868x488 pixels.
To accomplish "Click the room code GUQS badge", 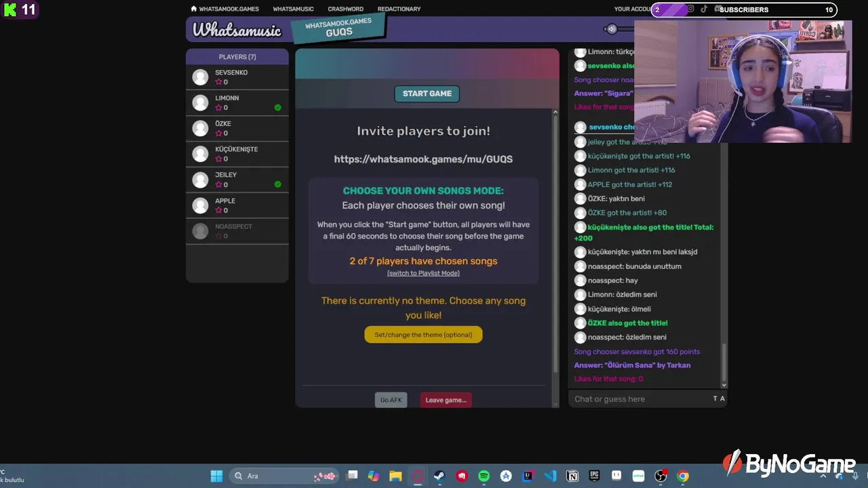I will pos(338,28).
